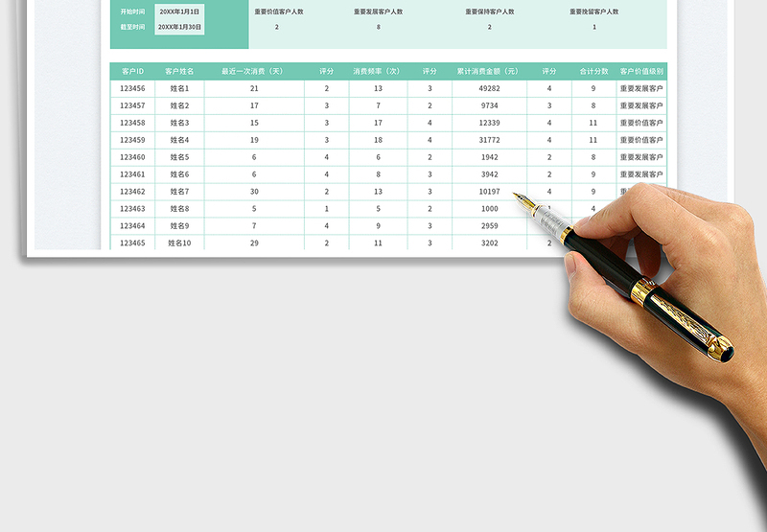The image size is (767, 532).
Task: Click amount cell 1000
Action: [489, 208]
